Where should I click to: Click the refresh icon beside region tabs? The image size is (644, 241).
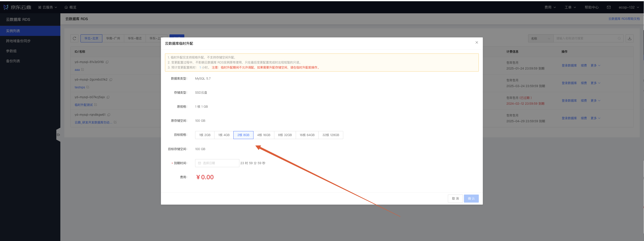[74, 38]
